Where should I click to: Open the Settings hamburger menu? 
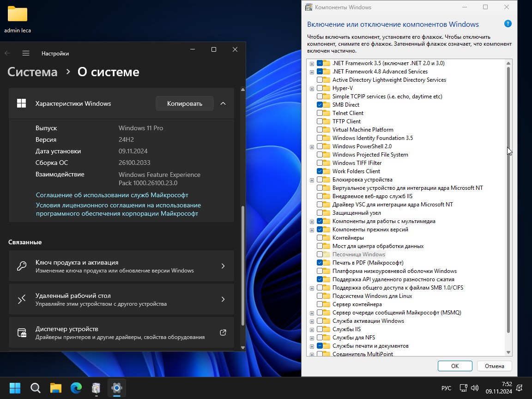[26, 53]
